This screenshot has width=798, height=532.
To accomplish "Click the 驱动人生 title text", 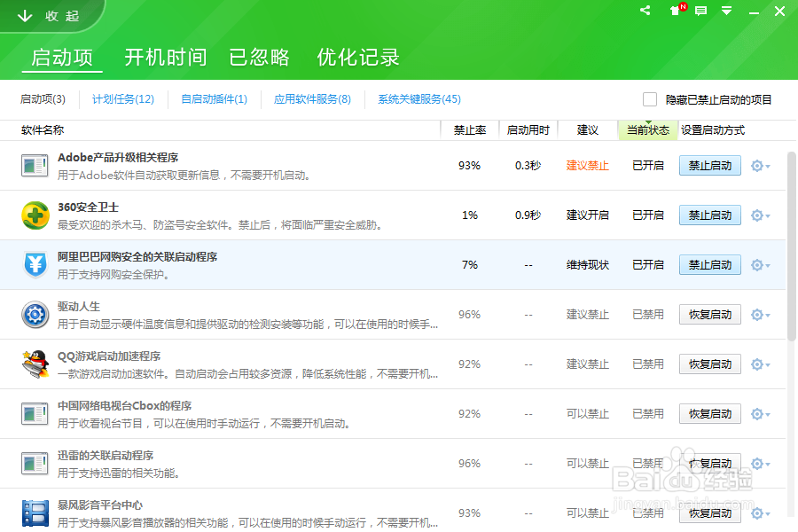I will tap(79, 307).
